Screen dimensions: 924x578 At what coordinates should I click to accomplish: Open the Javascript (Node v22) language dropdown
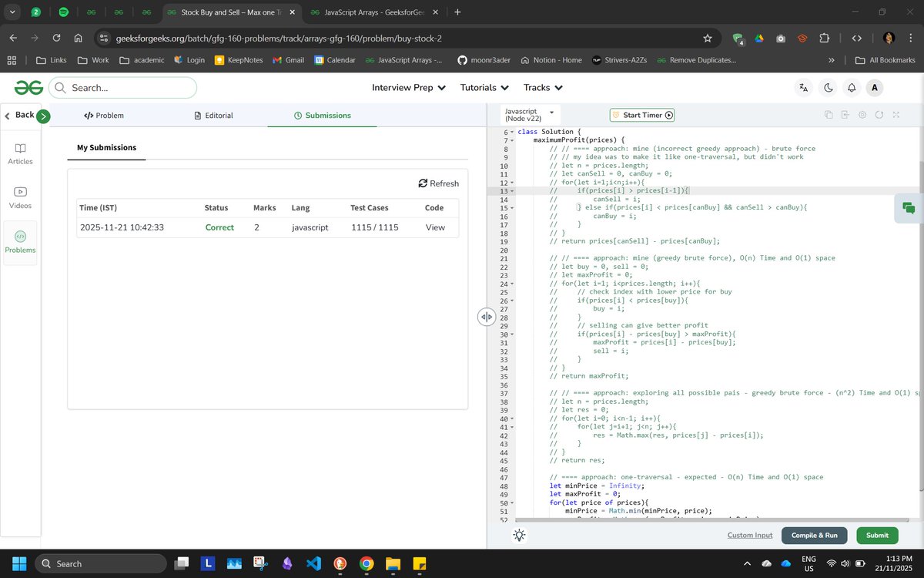(x=530, y=115)
